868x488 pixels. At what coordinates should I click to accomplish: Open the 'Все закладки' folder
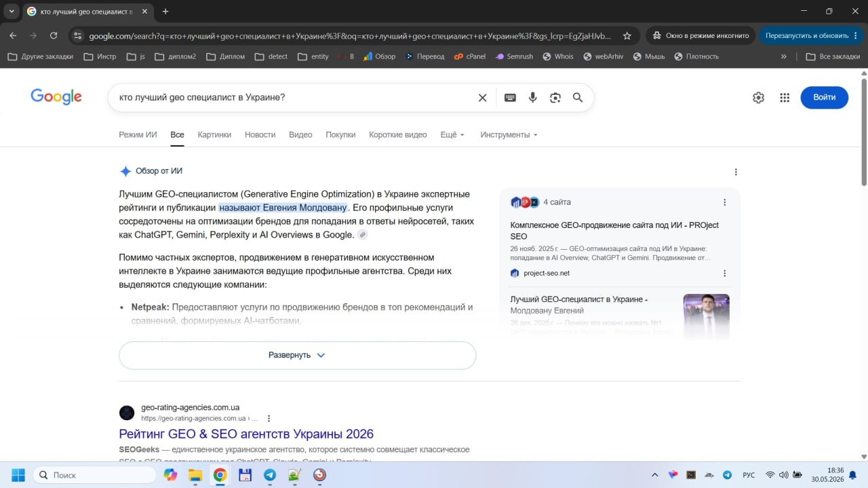coord(833,56)
